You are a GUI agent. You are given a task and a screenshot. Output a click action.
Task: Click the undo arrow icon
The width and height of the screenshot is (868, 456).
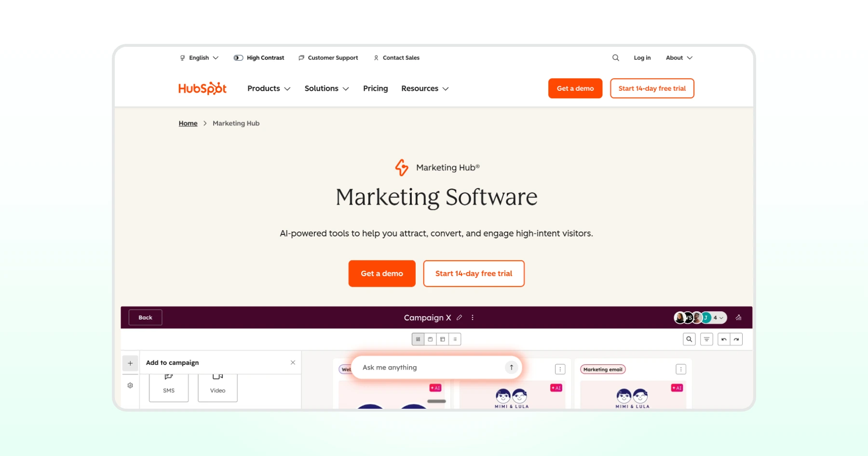point(724,339)
